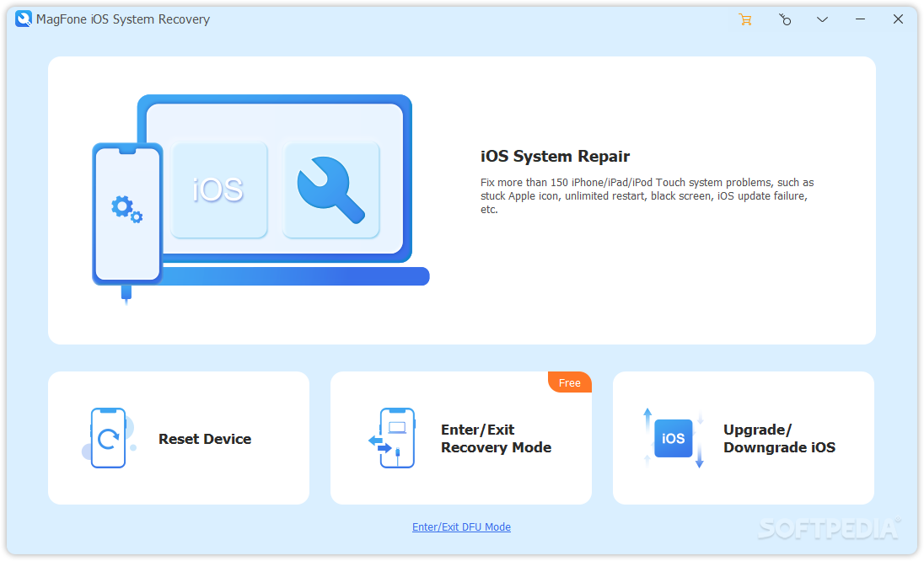Click the window title 'MagFone iOS System Recovery'
924x561 pixels.
click(122, 19)
